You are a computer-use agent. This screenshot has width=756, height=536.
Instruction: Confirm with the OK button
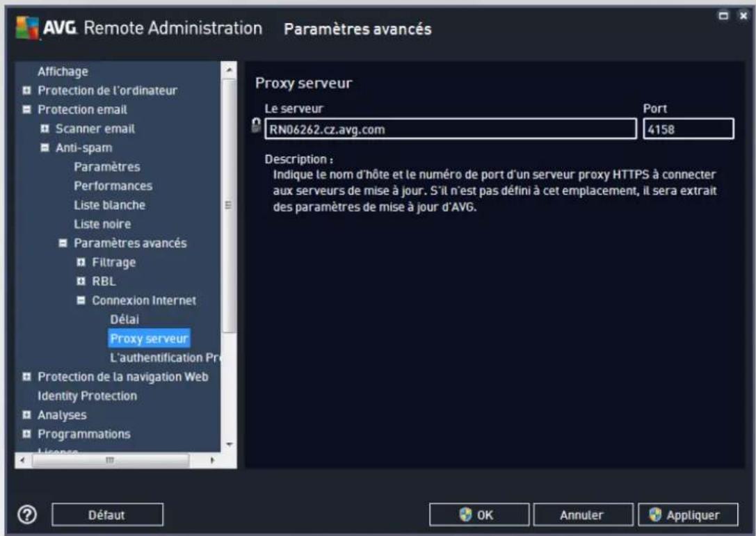coord(478,514)
